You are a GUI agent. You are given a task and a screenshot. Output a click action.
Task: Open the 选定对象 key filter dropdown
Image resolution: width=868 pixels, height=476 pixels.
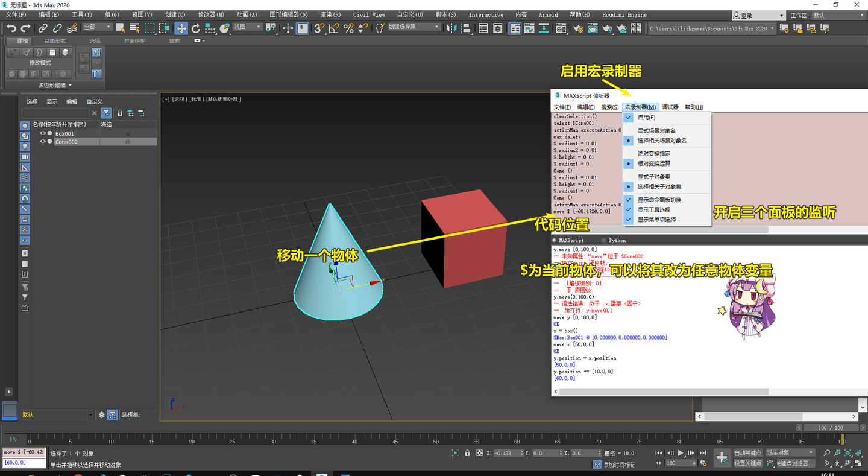(790, 452)
